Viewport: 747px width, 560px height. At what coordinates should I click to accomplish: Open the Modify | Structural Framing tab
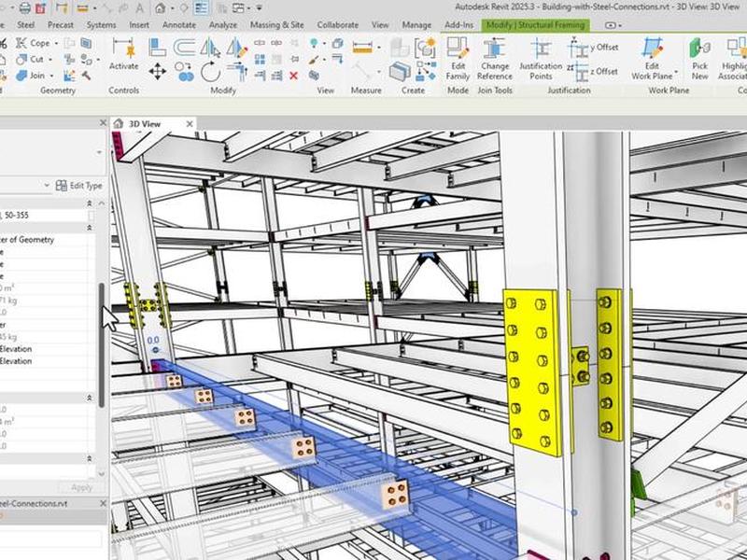pos(535,25)
